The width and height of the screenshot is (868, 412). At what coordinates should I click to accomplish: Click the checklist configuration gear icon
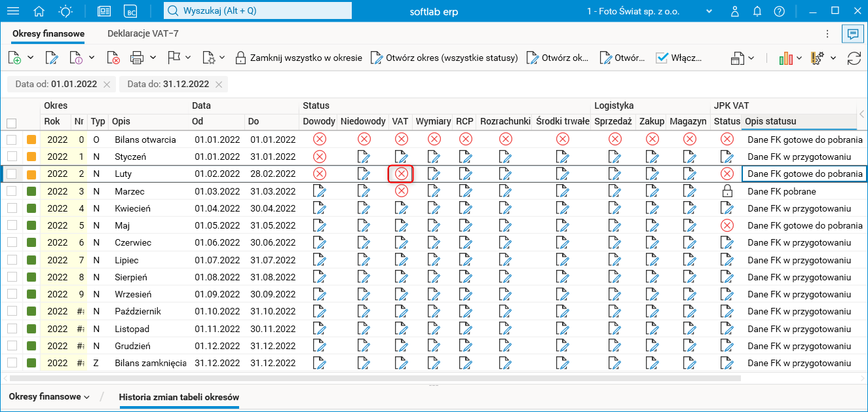click(818, 58)
